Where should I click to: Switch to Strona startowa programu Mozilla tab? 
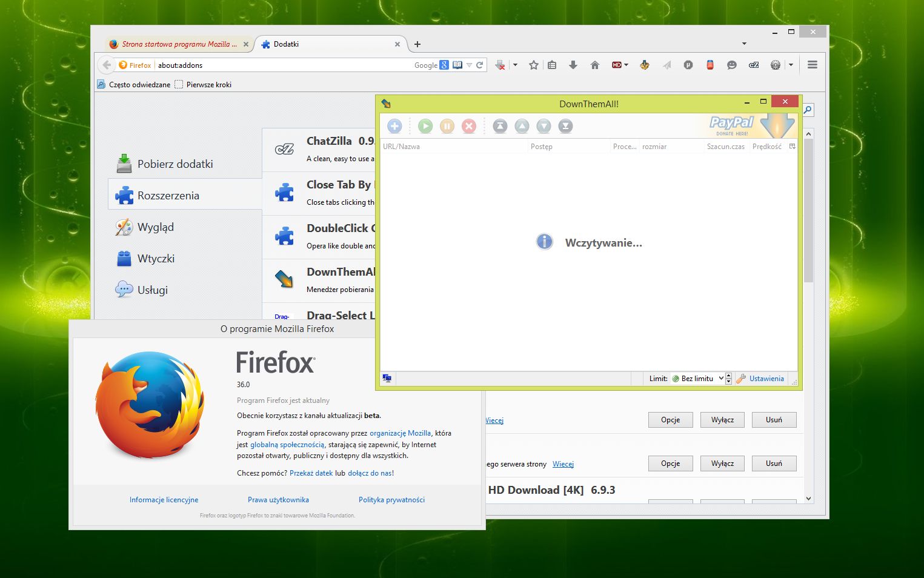179,44
